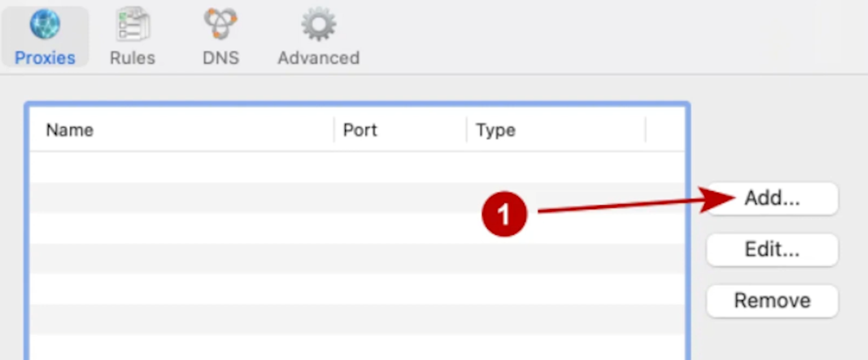
Task: Click the Remove button
Action: pyautogui.click(x=772, y=301)
